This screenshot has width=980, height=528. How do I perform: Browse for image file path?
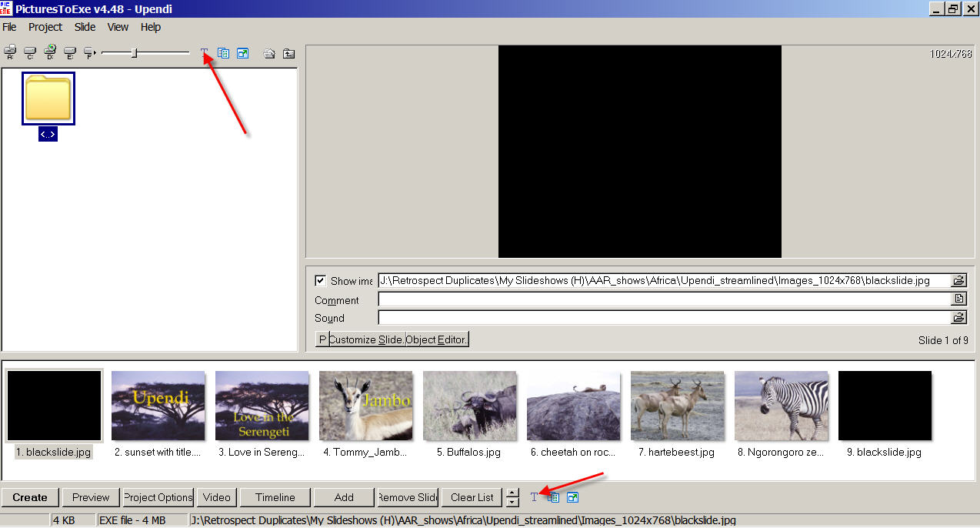coord(958,281)
